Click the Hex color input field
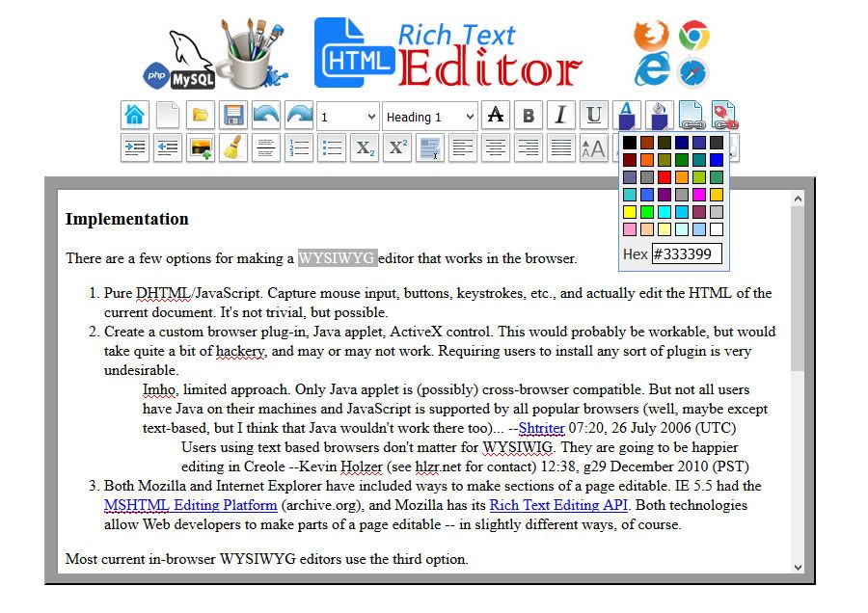Image resolution: width=868 pixels, height=613 pixels. tap(687, 253)
